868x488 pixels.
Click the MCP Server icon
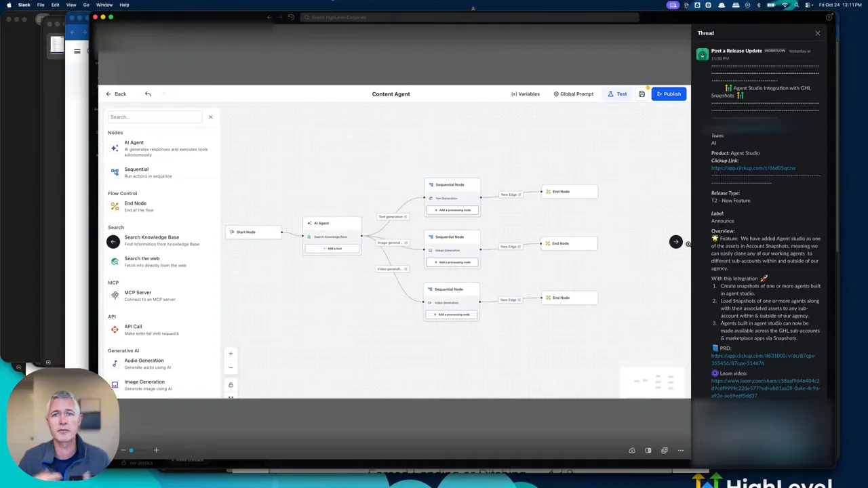click(x=115, y=295)
